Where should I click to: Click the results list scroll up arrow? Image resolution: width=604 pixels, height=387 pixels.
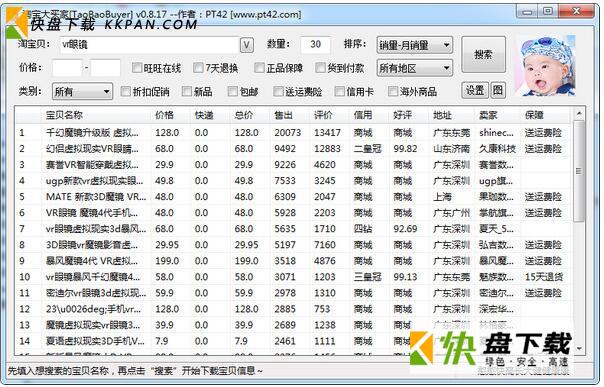[579, 114]
